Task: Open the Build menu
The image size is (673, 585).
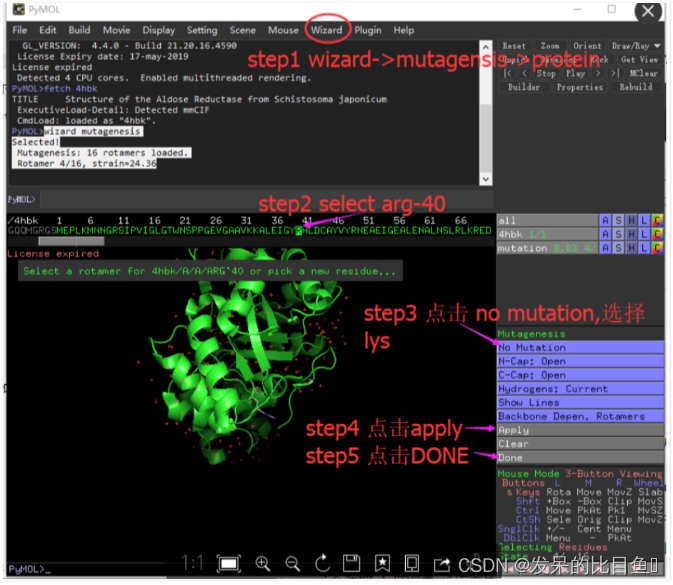Action: [x=79, y=30]
